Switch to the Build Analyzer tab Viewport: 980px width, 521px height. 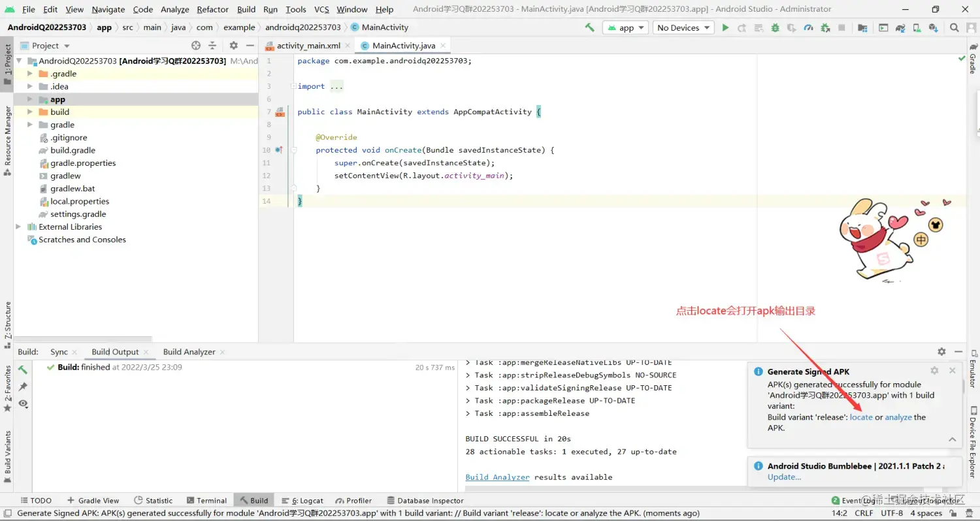[189, 351]
